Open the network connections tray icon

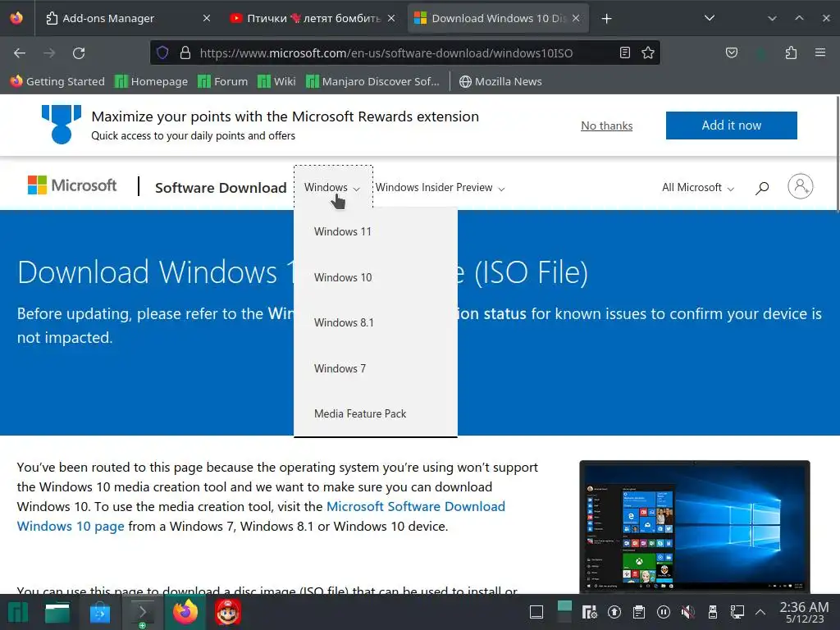[x=737, y=612]
